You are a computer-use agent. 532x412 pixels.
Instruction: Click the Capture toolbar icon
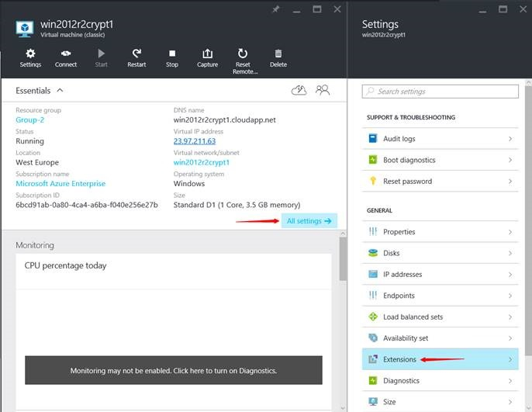pos(207,57)
